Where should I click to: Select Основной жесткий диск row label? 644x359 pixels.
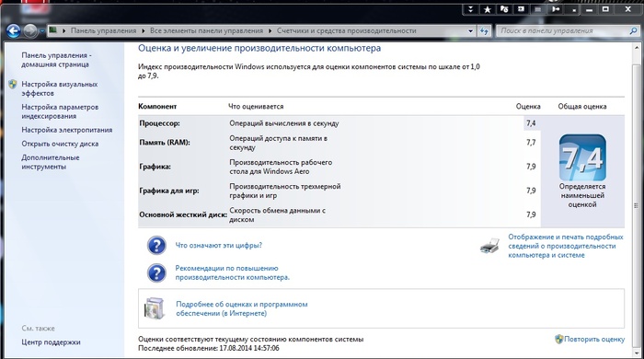(183, 214)
